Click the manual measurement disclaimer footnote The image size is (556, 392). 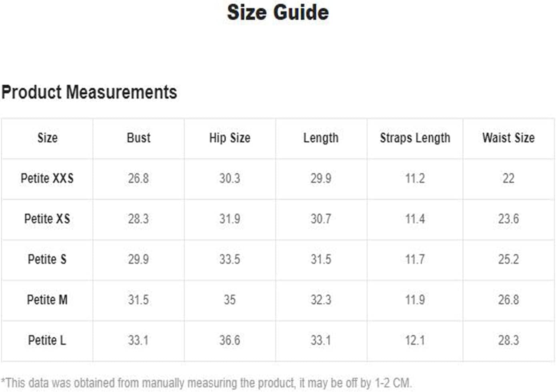[x=206, y=383]
